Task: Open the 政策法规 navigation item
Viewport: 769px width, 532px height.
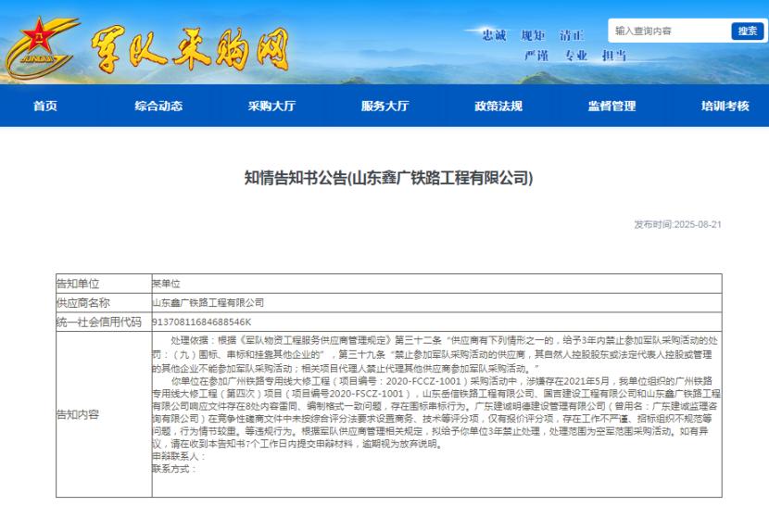Action: point(498,106)
